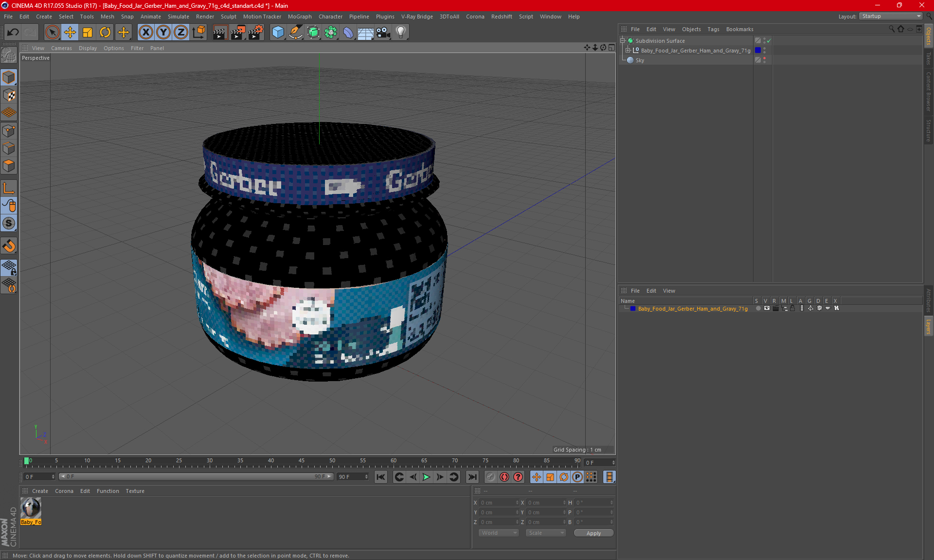This screenshot has width=934, height=560.
Task: Play the animation forward
Action: click(x=426, y=477)
